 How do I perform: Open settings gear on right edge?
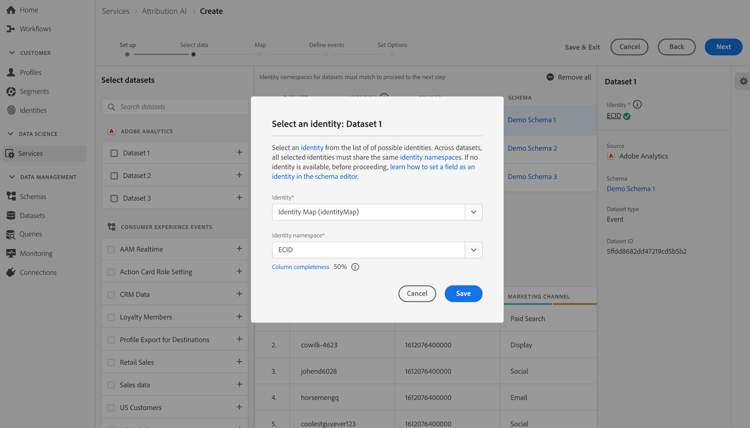(x=743, y=81)
